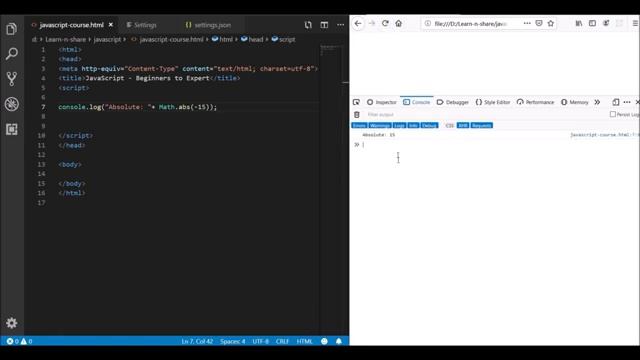Image resolution: width=640 pixels, height=360 pixels.
Task: Toggle the Debug console filter
Action: (429, 125)
